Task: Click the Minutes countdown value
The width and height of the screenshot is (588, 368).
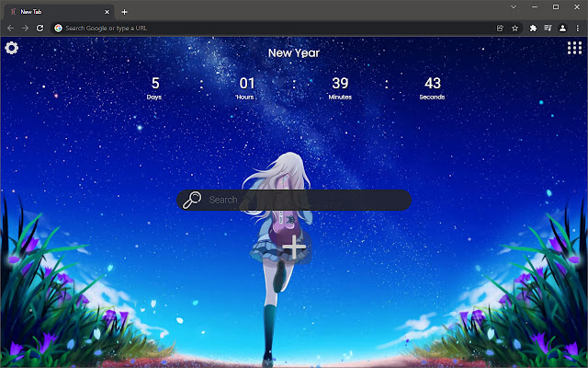Action: pos(340,83)
